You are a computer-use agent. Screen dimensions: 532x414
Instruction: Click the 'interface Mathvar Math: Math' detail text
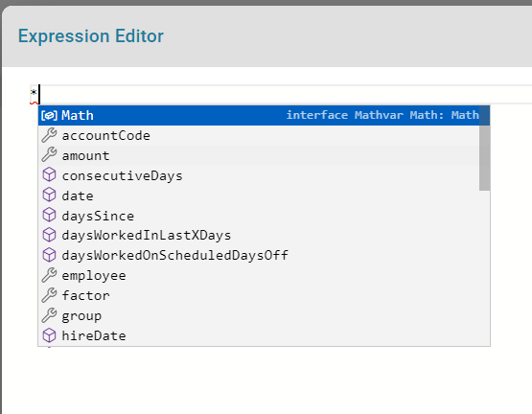click(382, 115)
